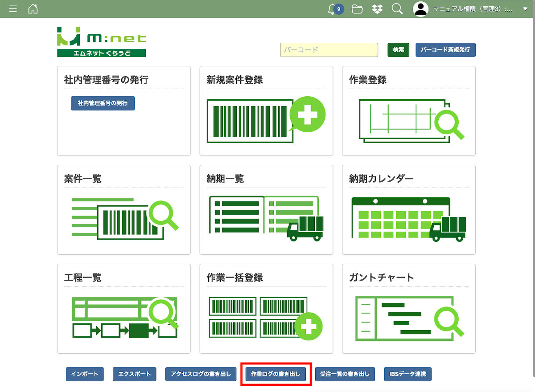This screenshot has height=392, width=535.
Task: Click IBSデータ連携 button
Action: [407, 374]
